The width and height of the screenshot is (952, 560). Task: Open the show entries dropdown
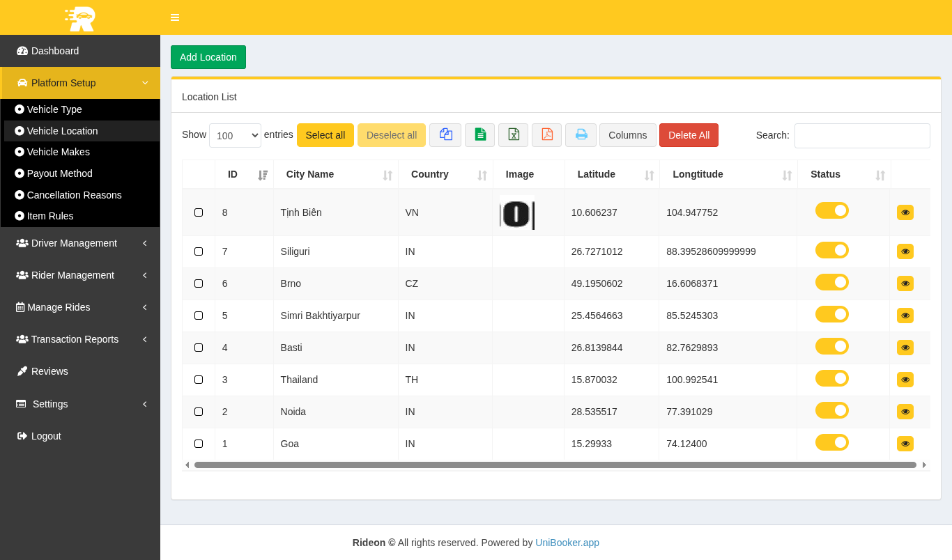point(235,136)
